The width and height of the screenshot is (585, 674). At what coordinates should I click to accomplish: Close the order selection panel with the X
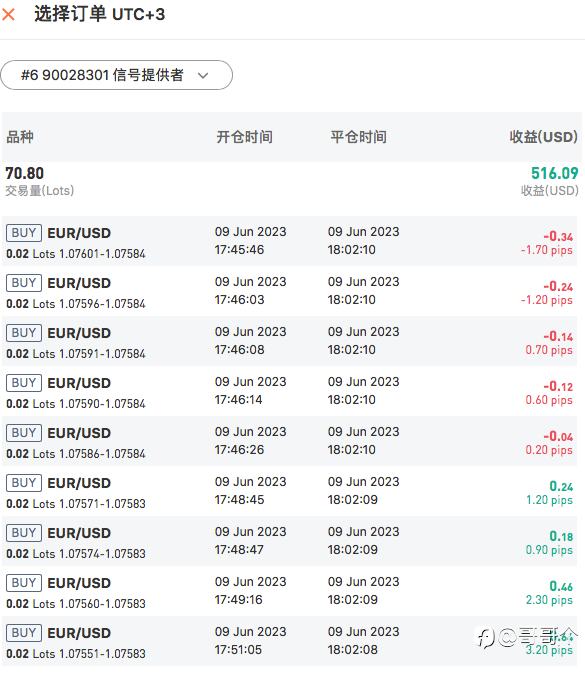(x=9, y=15)
